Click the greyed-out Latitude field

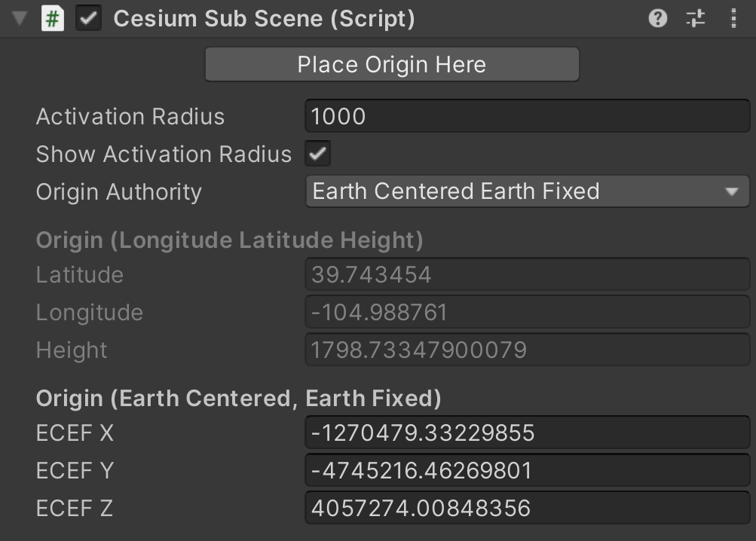(527, 274)
